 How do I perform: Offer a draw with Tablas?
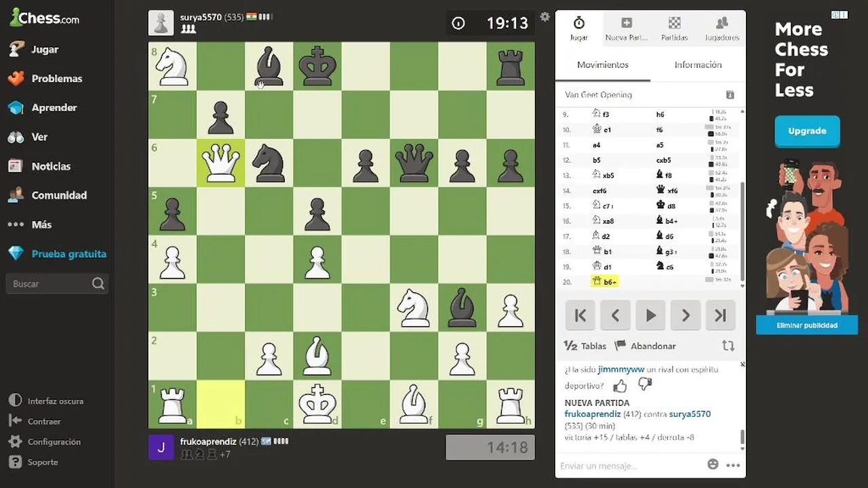pos(585,346)
